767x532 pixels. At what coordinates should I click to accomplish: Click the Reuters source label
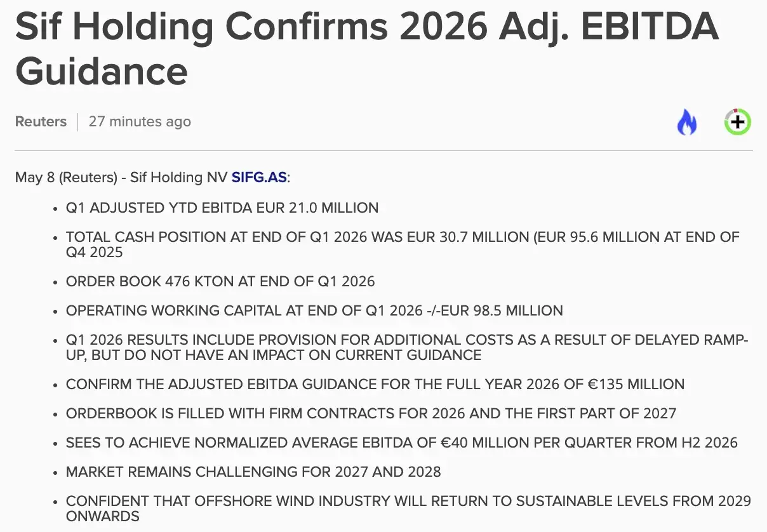click(x=41, y=121)
